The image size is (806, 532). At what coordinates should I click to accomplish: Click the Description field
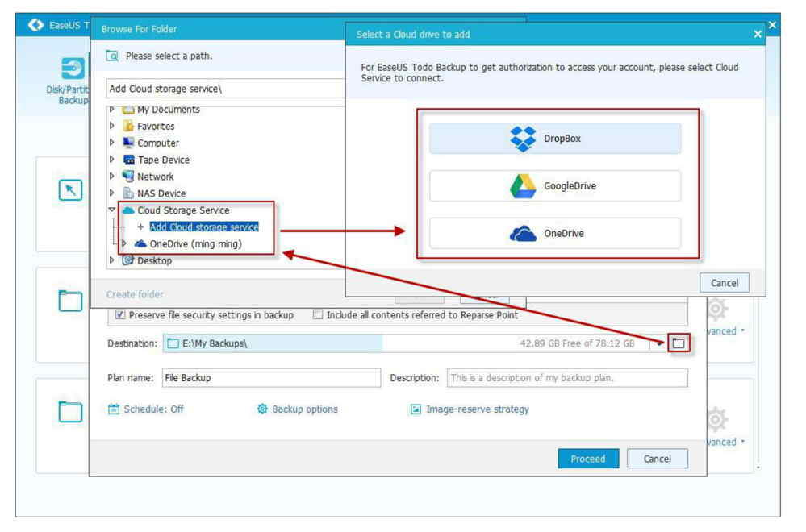567,378
